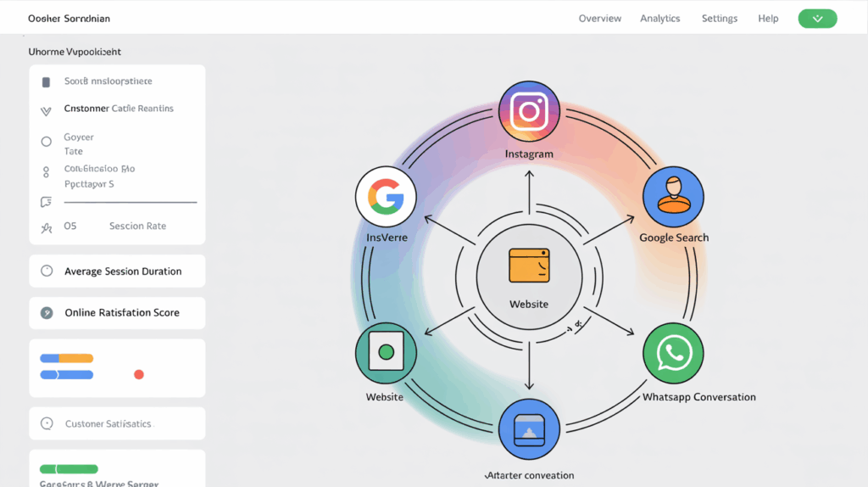Click the blue image icon at diagram bottom

pyautogui.click(x=529, y=429)
